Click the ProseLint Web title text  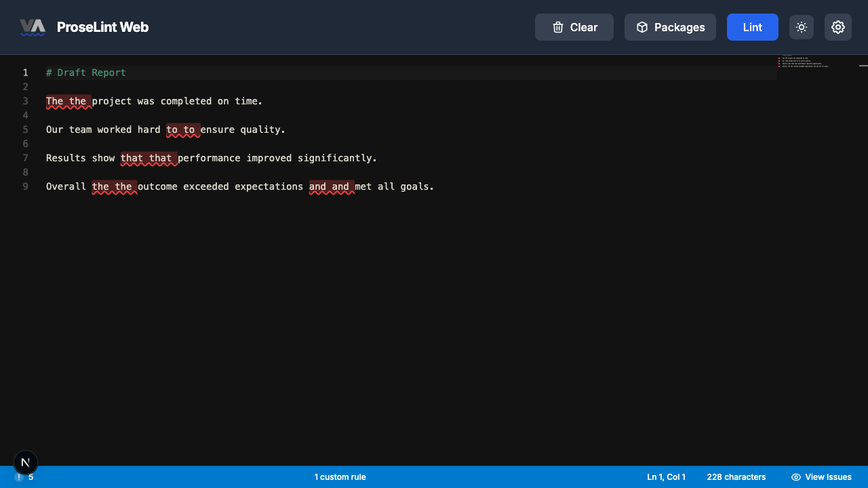coord(102,27)
